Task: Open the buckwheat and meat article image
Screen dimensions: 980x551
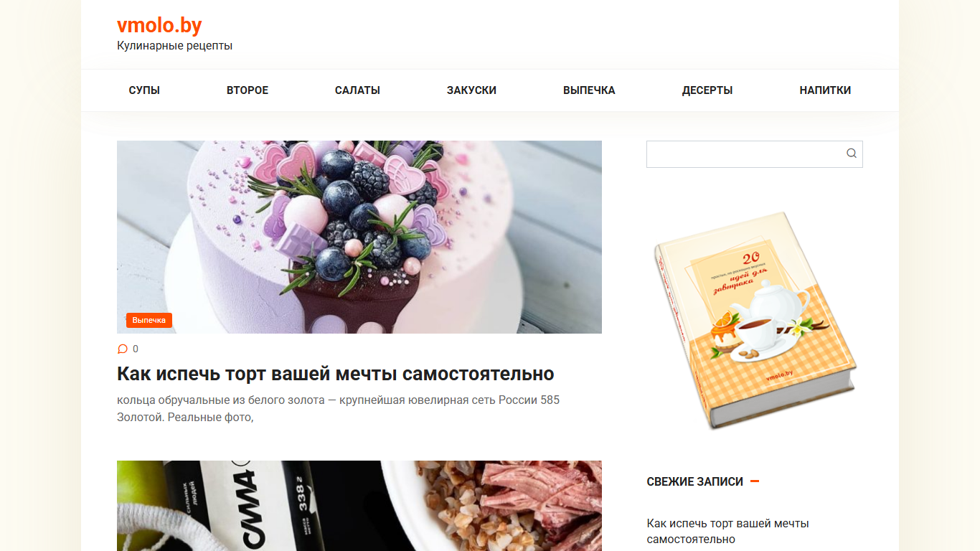Action: [x=359, y=506]
